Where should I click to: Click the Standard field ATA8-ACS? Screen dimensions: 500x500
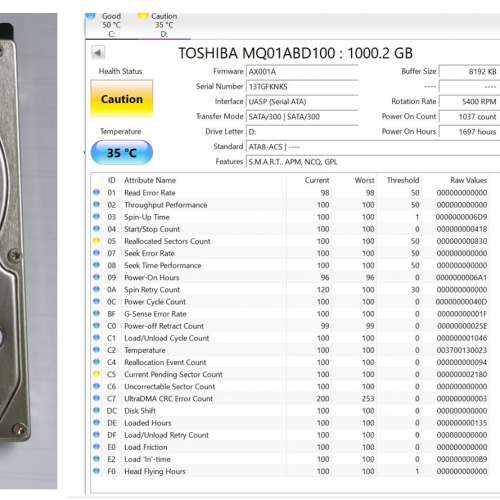(x=373, y=147)
